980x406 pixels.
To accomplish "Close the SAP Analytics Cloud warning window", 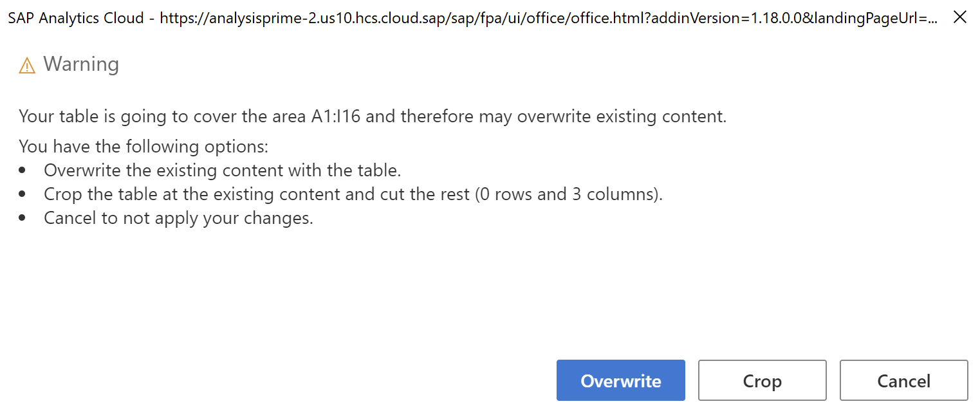I will point(960,17).
